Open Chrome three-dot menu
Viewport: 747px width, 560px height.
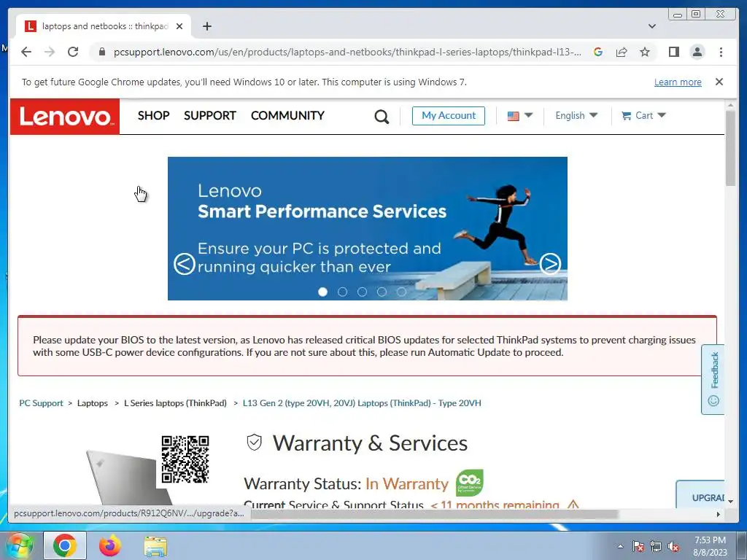point(721,52)
